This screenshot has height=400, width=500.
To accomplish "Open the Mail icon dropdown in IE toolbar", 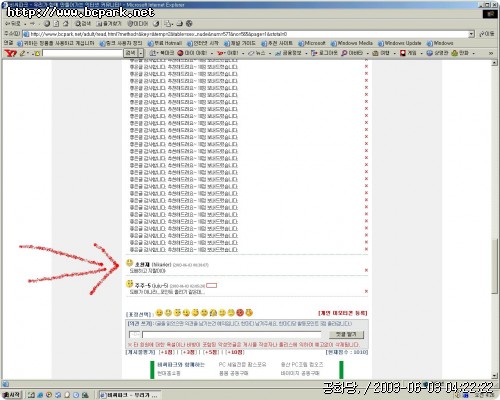I will 169,24.
